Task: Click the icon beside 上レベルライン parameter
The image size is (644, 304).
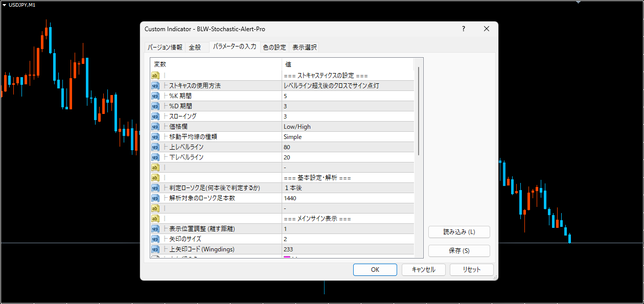Action: click(x=155, y=147)
